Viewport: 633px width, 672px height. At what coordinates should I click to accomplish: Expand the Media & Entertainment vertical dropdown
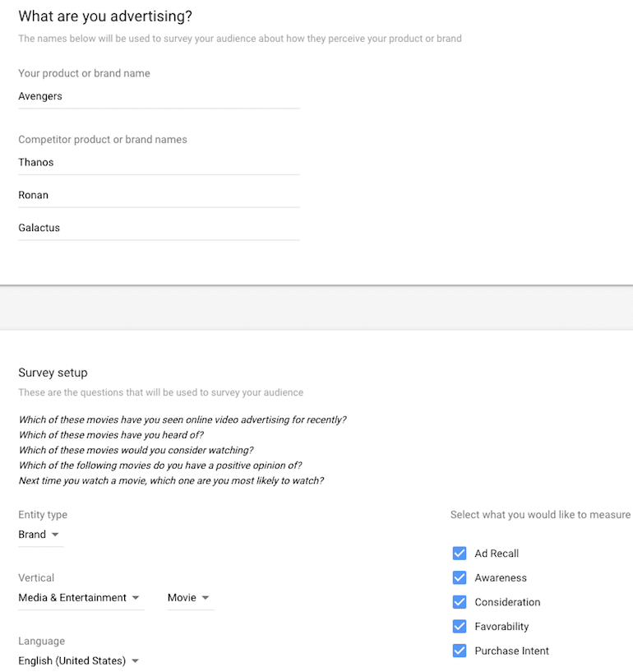[81, 598]
